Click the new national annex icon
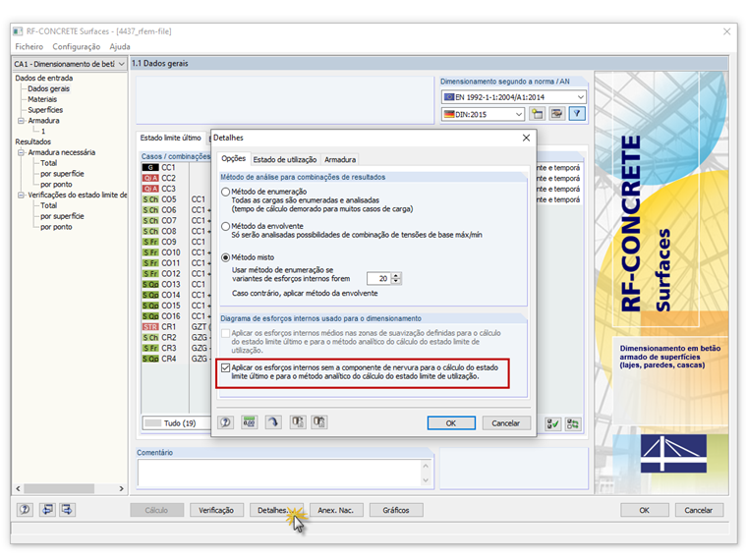Image resolution: width=747 pixels, height=560 pixels. (537, 114)
